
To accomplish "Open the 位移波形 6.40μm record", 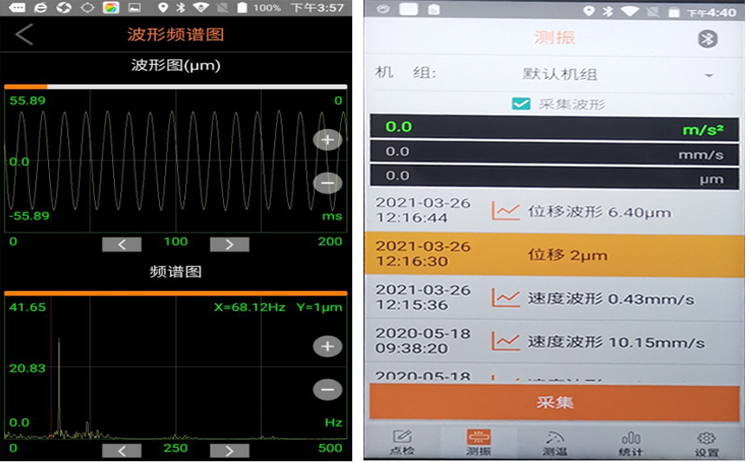I will [x=580, y=212].
